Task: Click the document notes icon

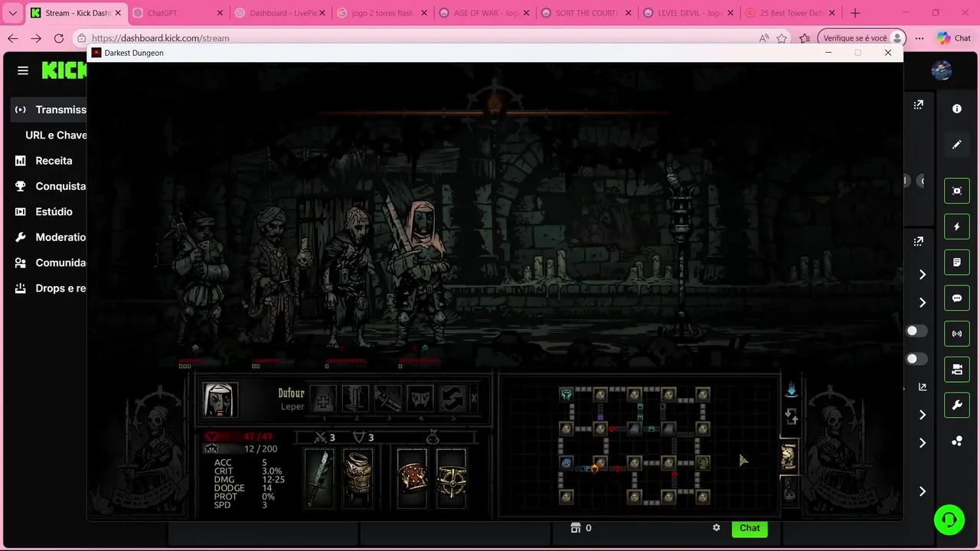Action: [957, 262]
